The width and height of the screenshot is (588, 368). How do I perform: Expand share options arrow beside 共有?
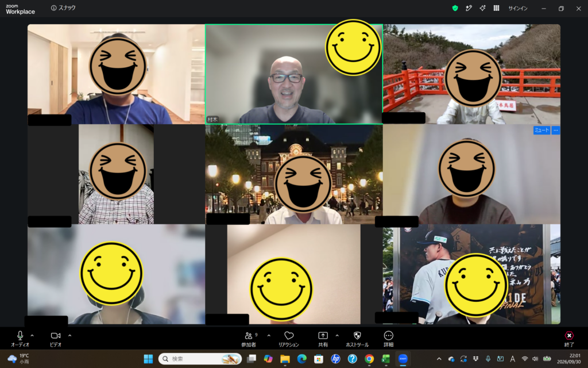tap(337, 336)
